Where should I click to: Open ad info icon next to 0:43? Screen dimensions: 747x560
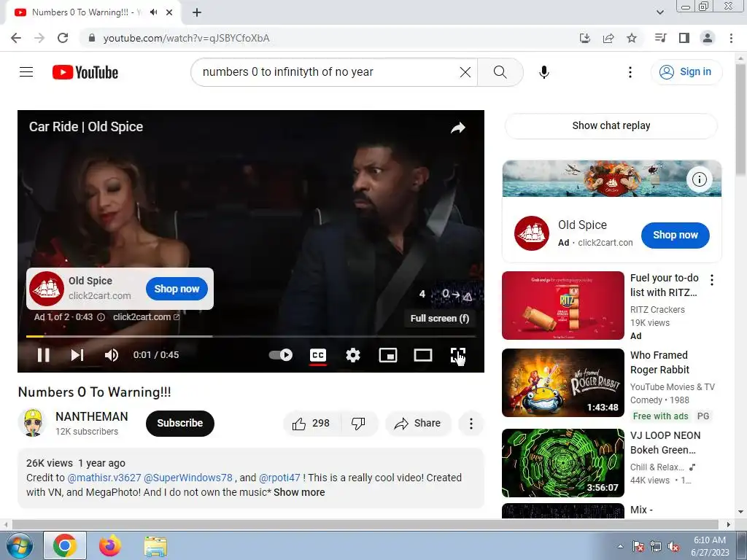click(101, 317)
